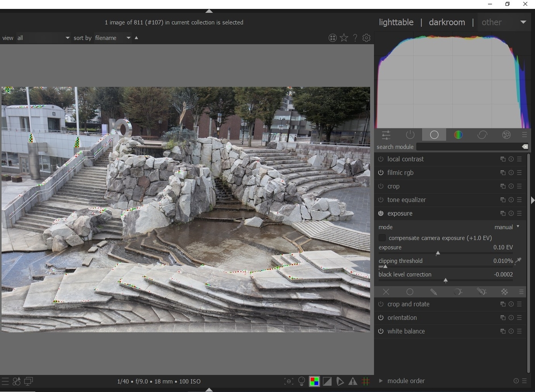Check compensate camera exposure checkbox
The image size is (535, 392).
382,238
